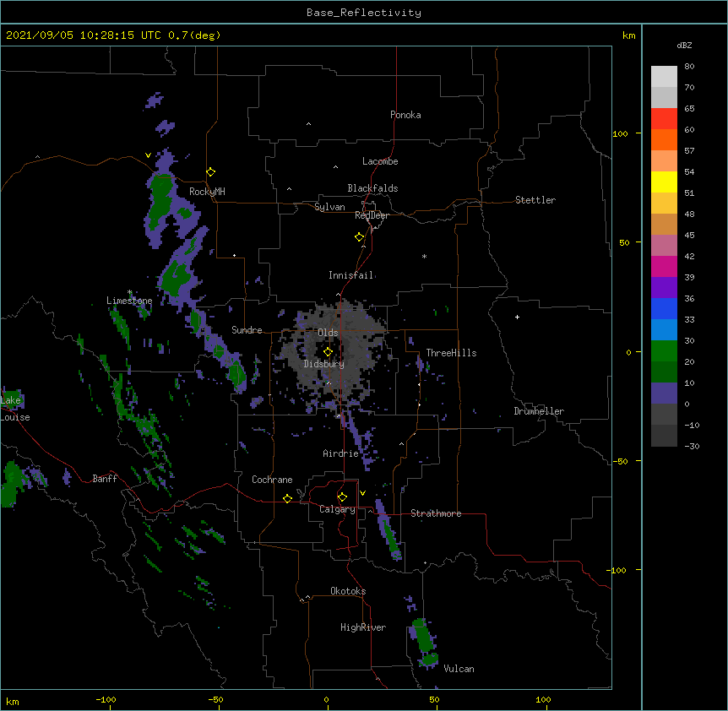Click the Airdrie label

coord(341,453)
